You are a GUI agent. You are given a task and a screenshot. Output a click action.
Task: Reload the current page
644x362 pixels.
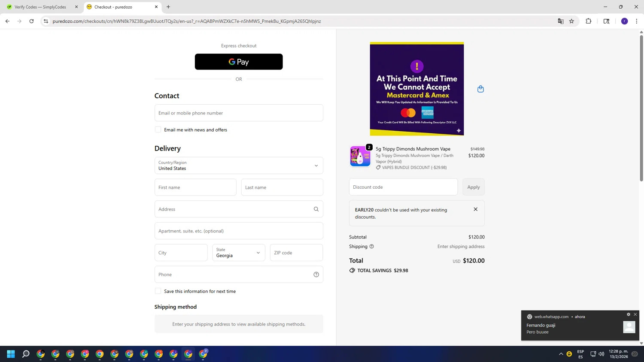pyautogui.click(x=31, y=21)
